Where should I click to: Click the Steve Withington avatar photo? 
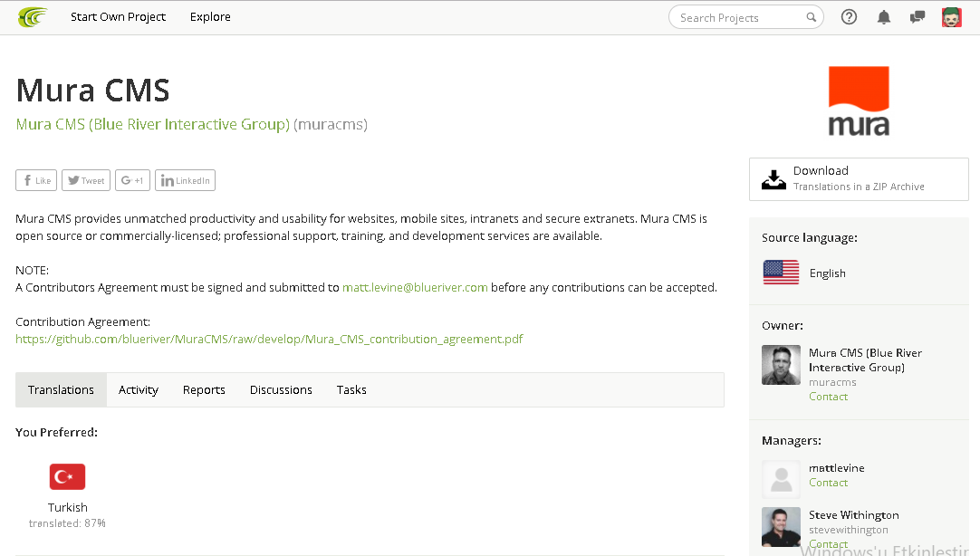(x=781, y=527)
